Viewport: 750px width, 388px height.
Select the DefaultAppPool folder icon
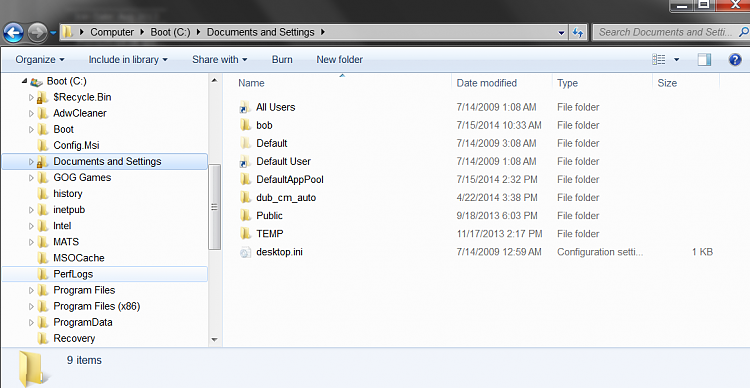(245, 179)
